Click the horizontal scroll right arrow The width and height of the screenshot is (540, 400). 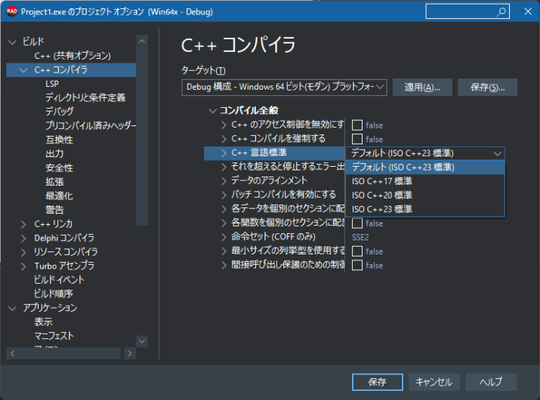coord(129,353)
